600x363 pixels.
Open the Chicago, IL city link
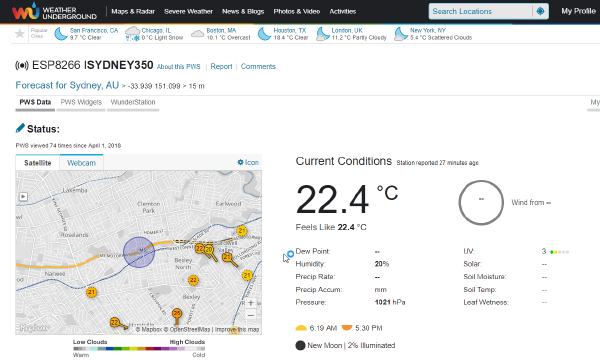coord(156,30)
